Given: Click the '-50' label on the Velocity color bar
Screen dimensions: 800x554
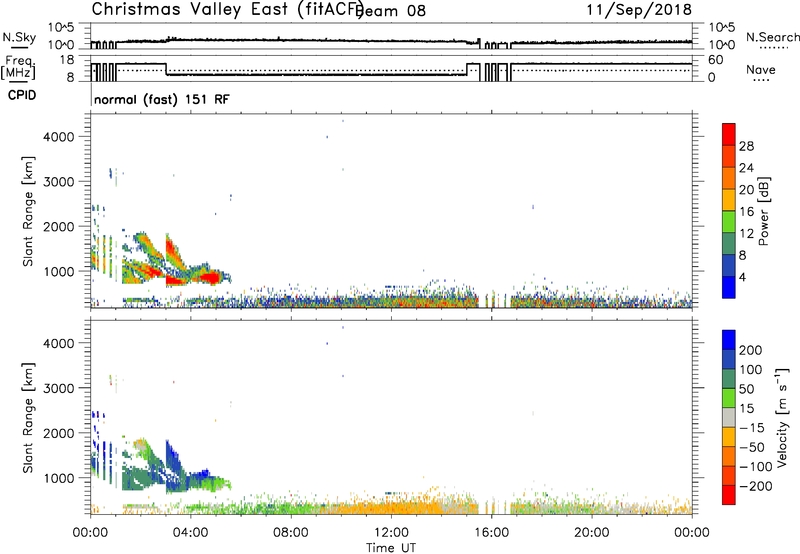Looking at the screenshot, I should coord(752,447).
